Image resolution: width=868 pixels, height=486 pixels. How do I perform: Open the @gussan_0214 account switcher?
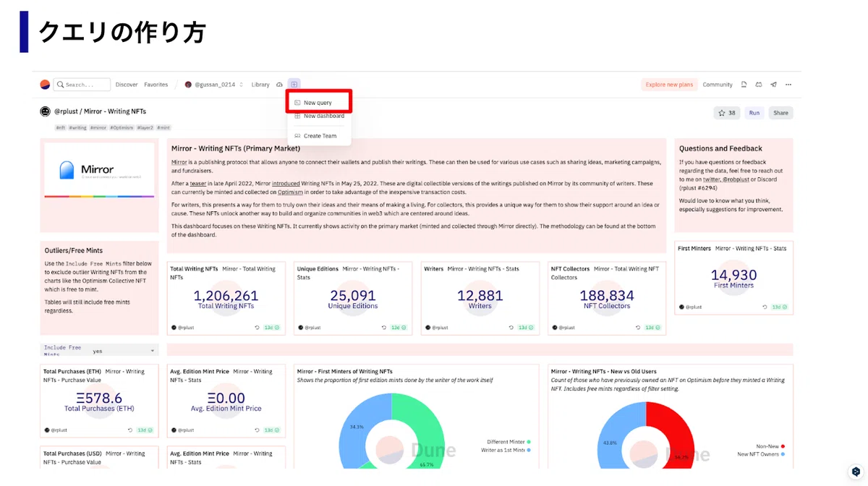pyautogui.click(x=213, y=85)
